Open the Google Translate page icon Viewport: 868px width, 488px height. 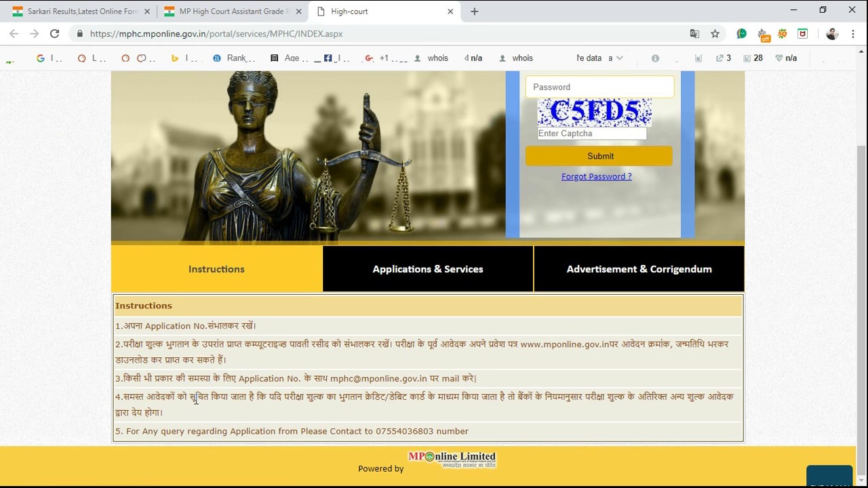pos(694,34)
